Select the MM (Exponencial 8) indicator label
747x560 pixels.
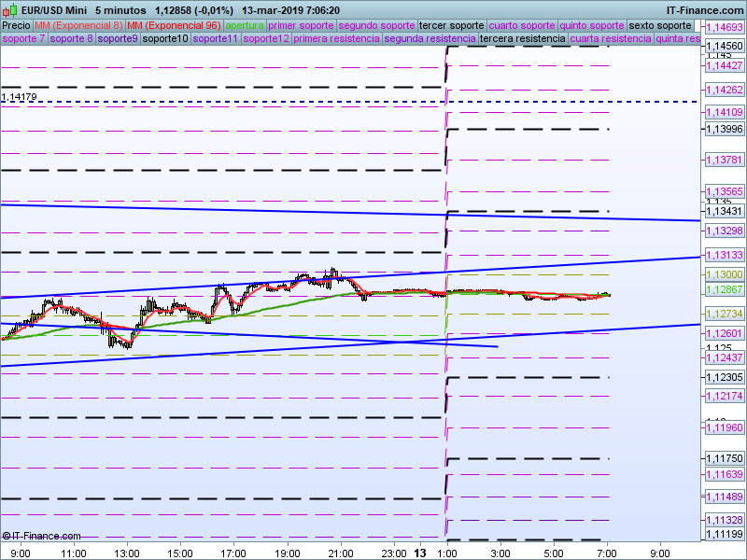click(78, 25)
